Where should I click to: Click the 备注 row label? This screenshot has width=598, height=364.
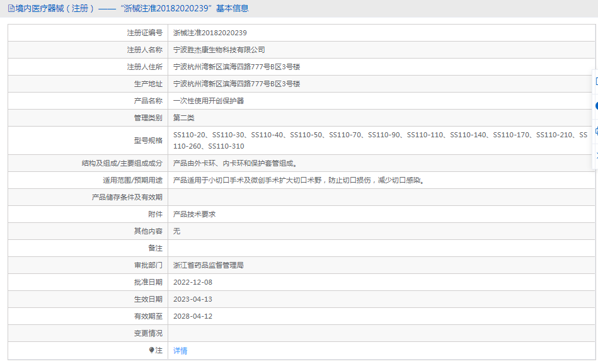(155, 248)
